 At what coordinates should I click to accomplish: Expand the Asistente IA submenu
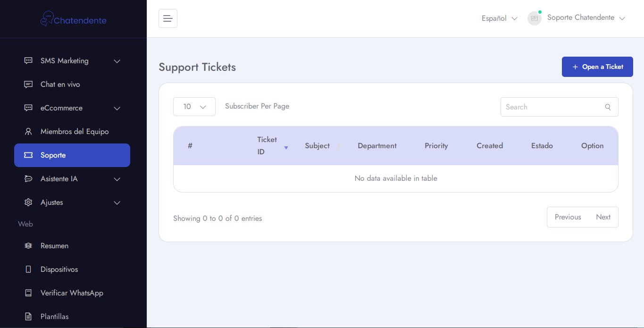[117, 179]
